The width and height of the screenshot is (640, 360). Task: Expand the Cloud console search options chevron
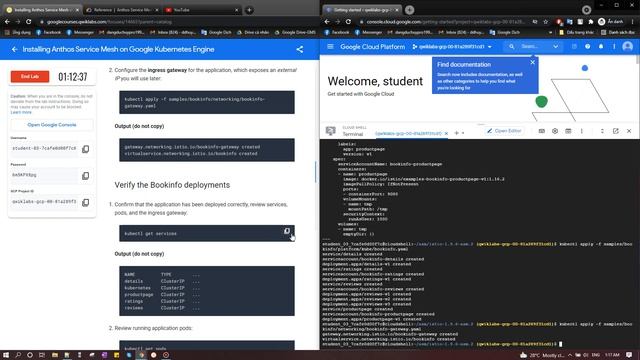click(x=556, y=47)
